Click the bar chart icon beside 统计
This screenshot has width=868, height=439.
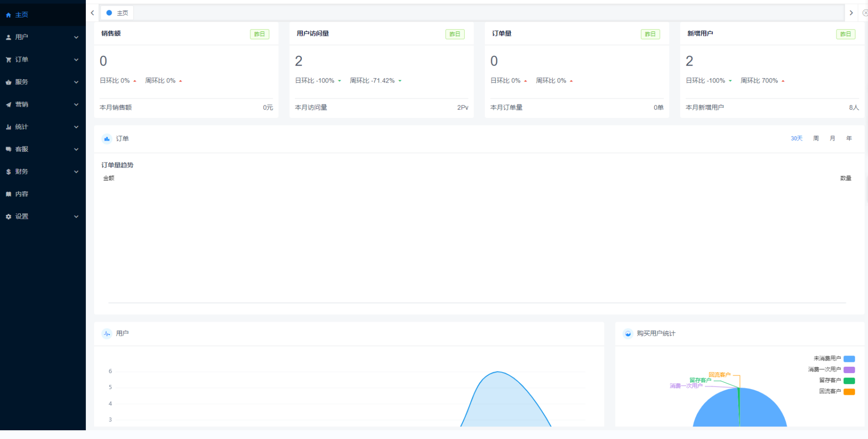(x=8, y=127)
